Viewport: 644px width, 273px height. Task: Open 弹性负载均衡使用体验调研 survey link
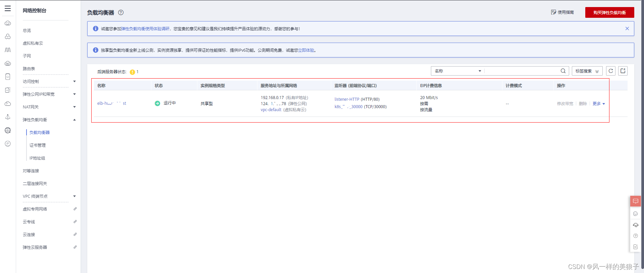pyautogui.click(x=145, y=29)
